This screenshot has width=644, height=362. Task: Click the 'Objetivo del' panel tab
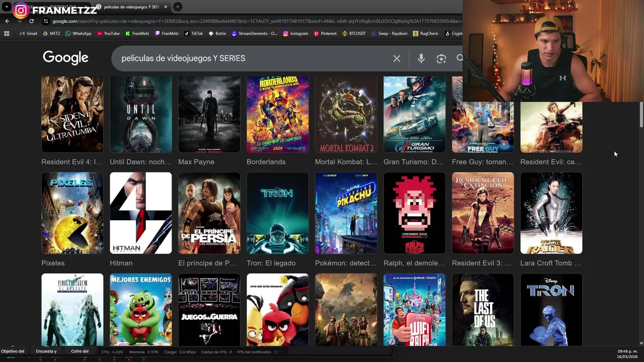point(13,351)
